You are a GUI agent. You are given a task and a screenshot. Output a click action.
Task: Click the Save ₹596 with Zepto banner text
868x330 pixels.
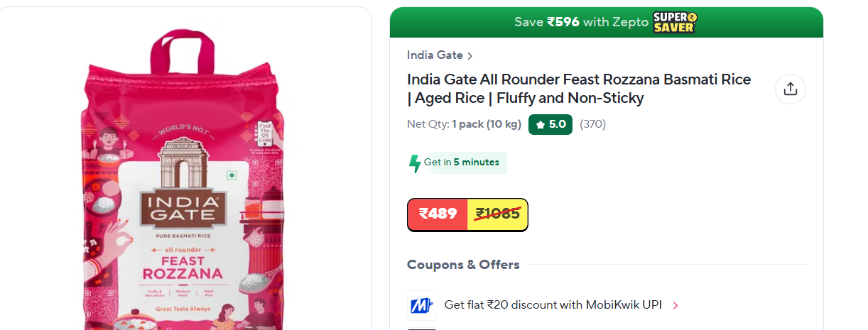[581, 22]
